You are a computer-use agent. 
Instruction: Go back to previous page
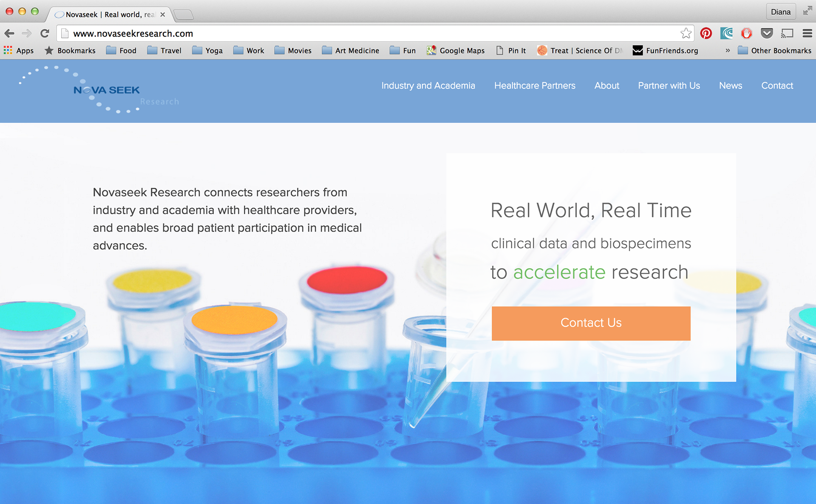(9, 33)
